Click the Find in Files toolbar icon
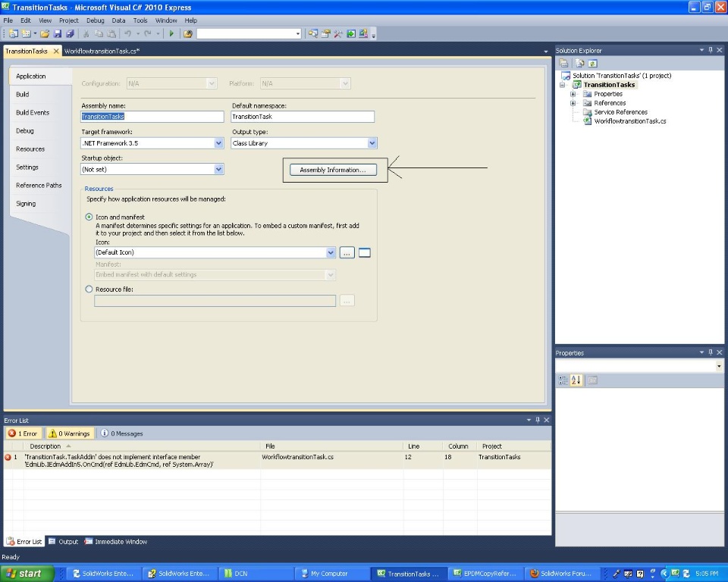 coord(188,33)
